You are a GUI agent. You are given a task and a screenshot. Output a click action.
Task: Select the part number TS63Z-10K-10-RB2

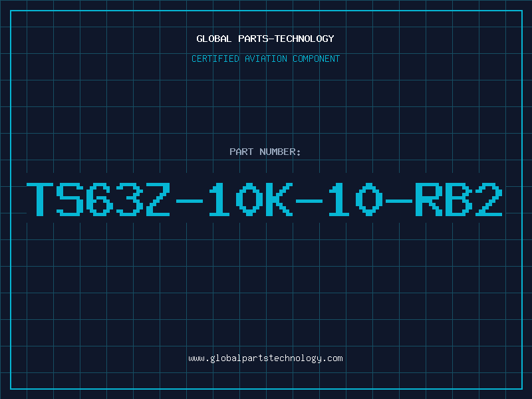tap(265, 199)
